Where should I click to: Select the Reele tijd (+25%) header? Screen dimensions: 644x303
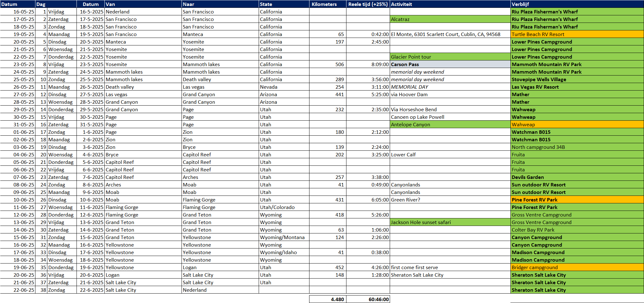[368, 4]
